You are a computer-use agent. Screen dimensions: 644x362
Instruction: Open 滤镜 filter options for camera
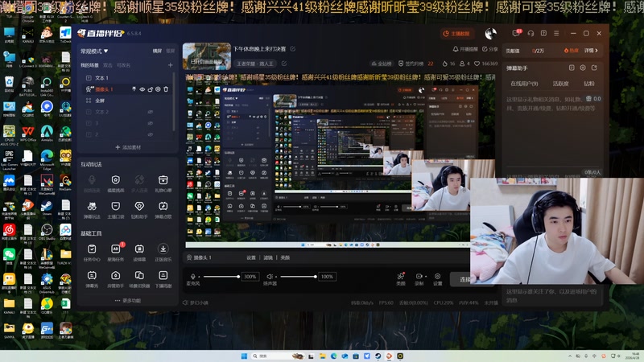[268, 257]
